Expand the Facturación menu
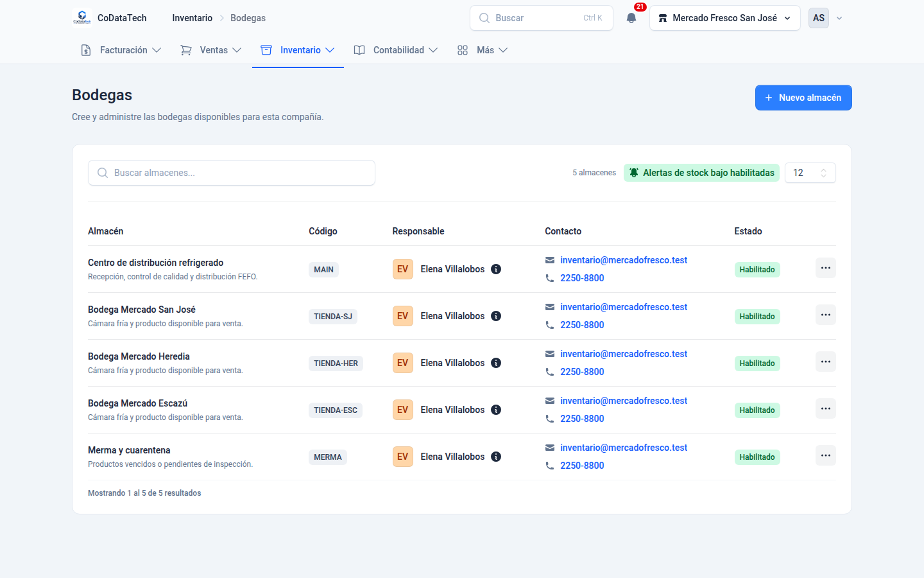This screenshot has width=924, height=578. pos(121,50)
